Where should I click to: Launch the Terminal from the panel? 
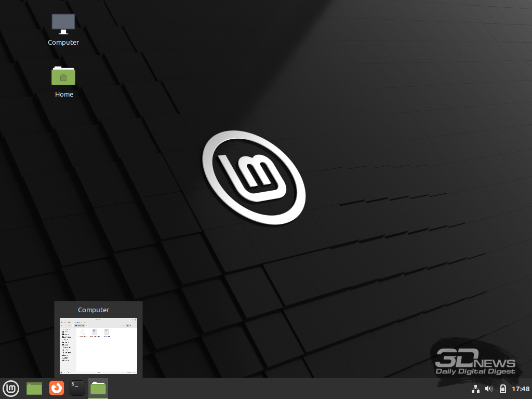[x=77, y=389]
